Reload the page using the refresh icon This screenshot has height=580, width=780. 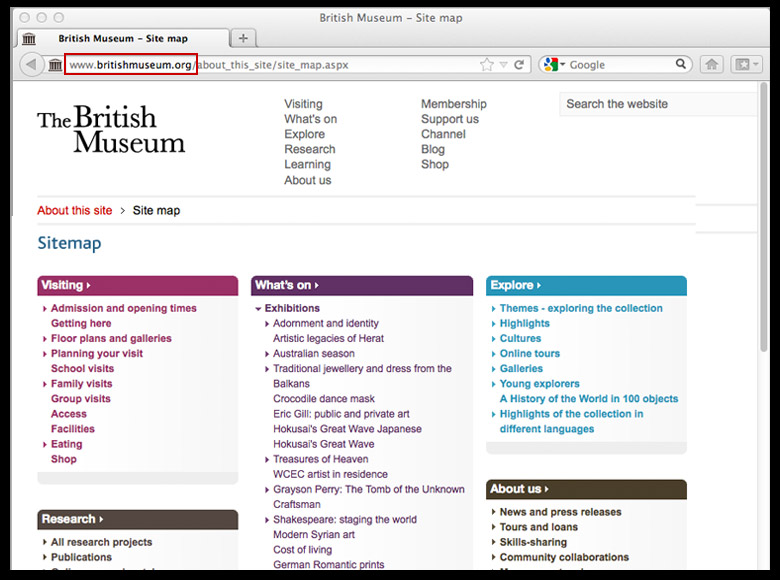point(520,65)
